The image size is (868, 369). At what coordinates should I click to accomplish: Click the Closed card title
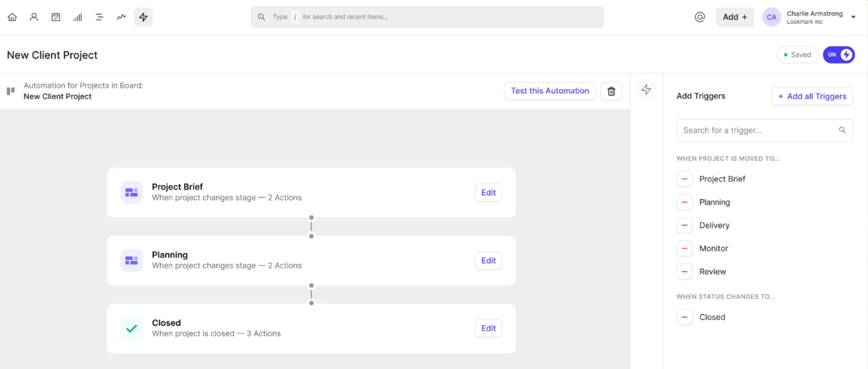point(167,323)
